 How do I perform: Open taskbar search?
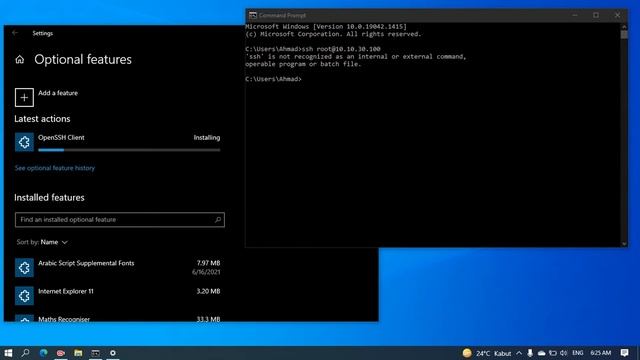(x=25, y=353)
